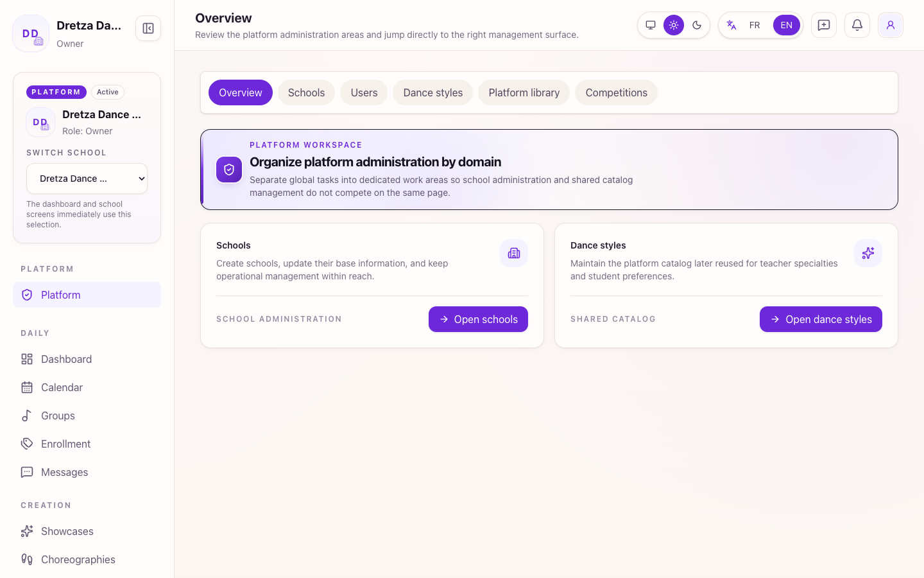Click the Dance styles sparkle icon
924x578 pixels.
(x=868, y=253)
